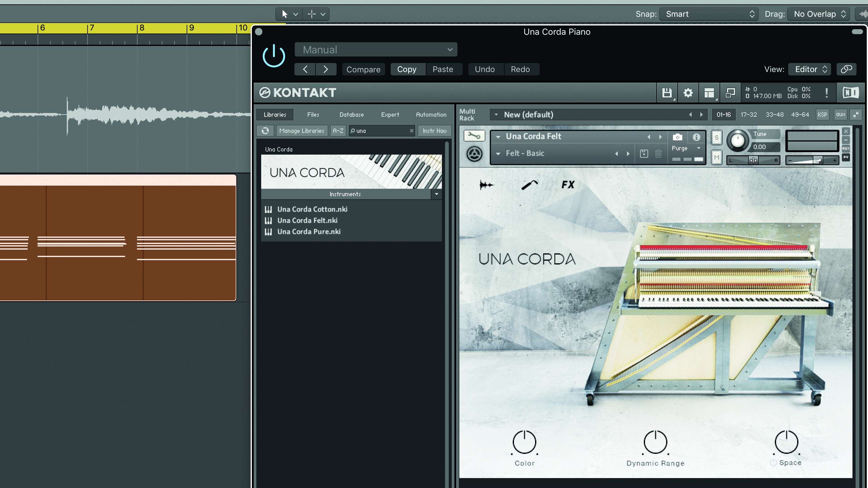The image size is (868, 488).
Task: Switch to the Database tab
Action: pos(352,115)
